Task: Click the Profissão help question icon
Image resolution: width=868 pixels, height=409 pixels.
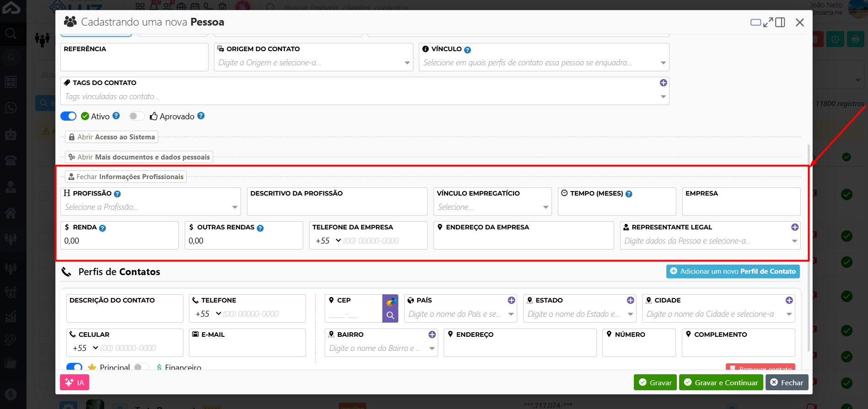Action: point(117,194)
